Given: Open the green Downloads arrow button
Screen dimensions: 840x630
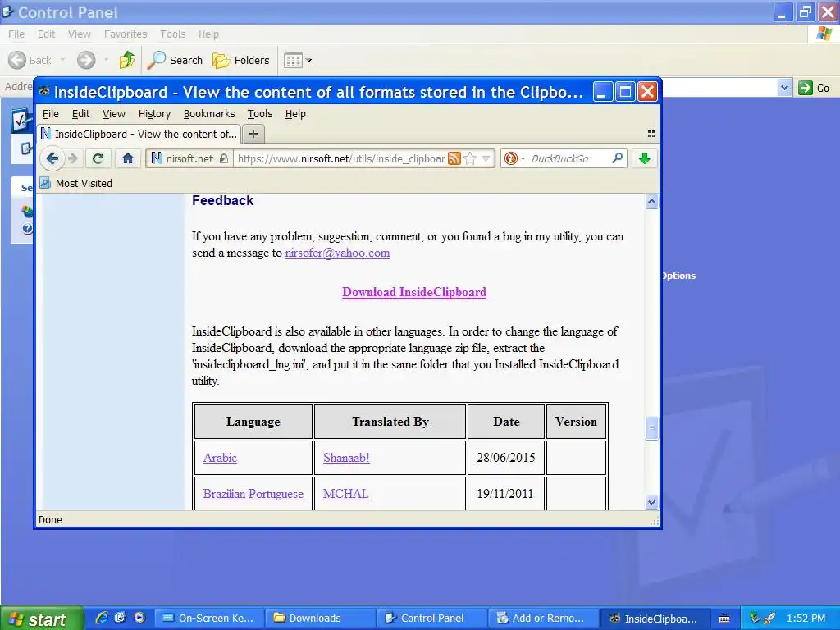Looking at the screenshot, I should pyautogui.click(x=645, y=158).
